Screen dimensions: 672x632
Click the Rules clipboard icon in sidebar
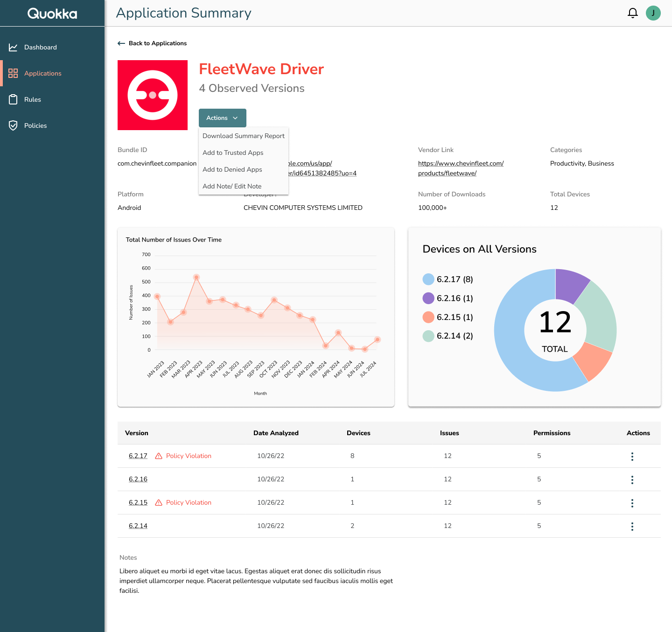(13, 99)
